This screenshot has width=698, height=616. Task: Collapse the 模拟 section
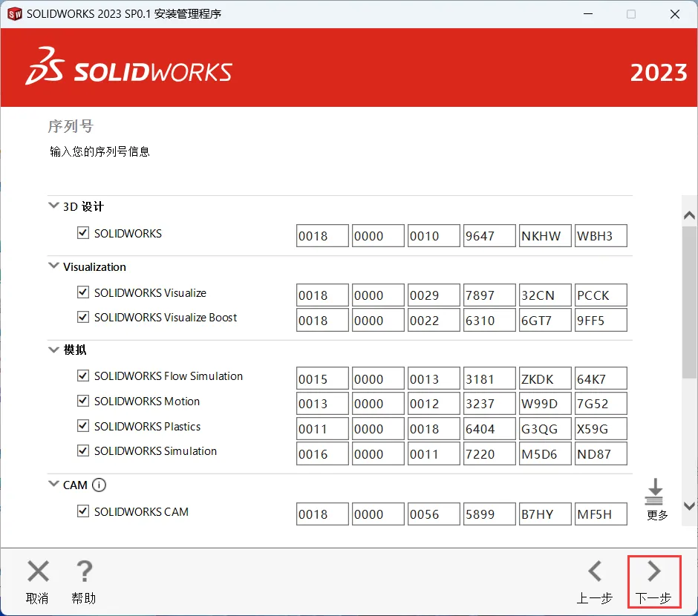pyautogui.click(x=53, y=350)
